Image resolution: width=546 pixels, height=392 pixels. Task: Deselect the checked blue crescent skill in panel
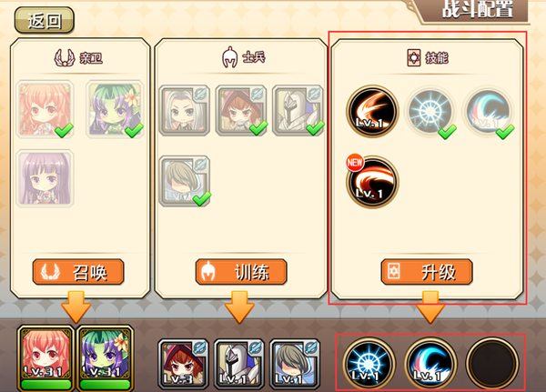click(x=488, y=112)
